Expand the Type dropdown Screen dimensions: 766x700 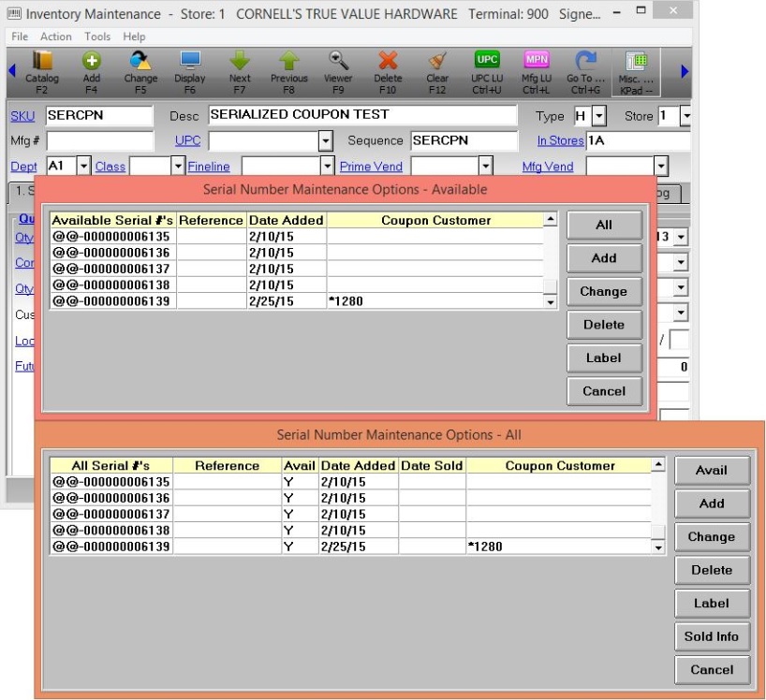(x=599, y=116)
